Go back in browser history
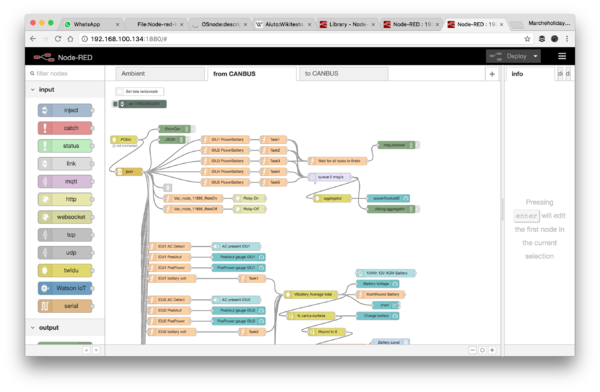 click(33, 39)
